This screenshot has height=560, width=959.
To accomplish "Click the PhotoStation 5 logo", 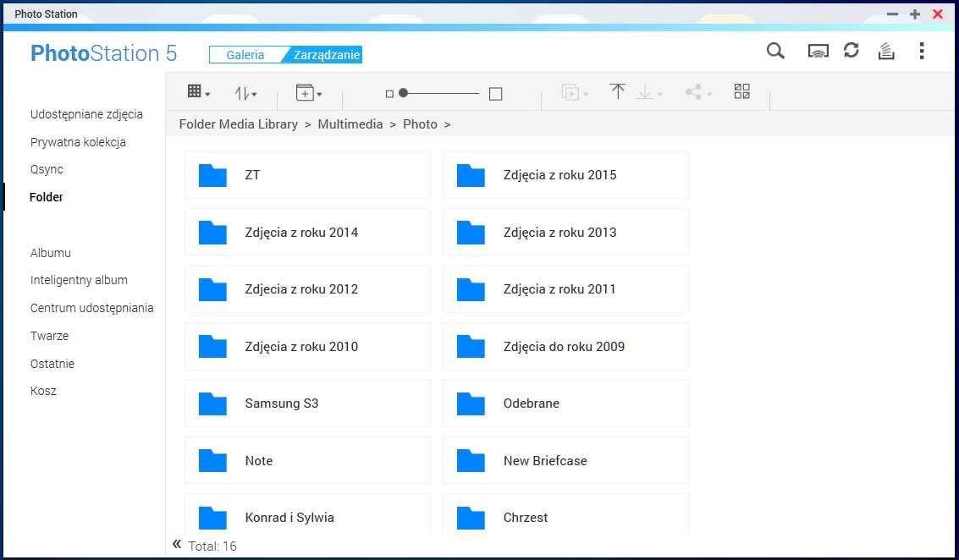I will click(x=104, y=54).
